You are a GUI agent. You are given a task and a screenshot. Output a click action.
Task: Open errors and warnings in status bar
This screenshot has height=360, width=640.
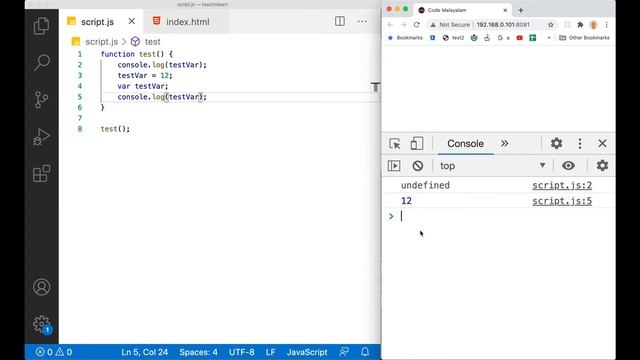[54, 352]
